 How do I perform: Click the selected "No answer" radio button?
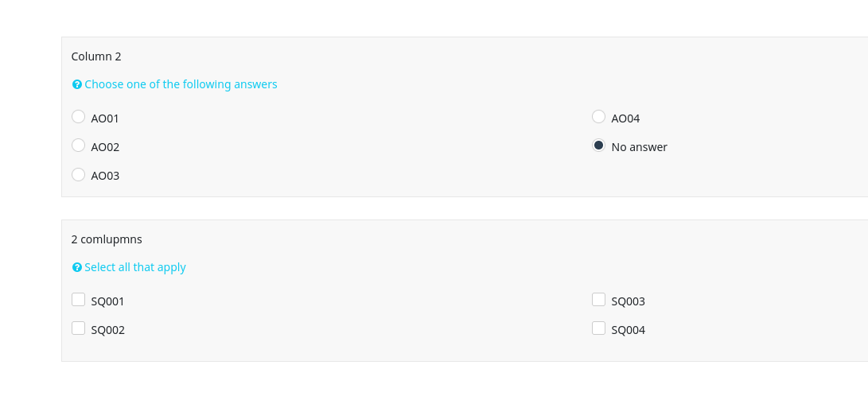click(x=598, y=146)
